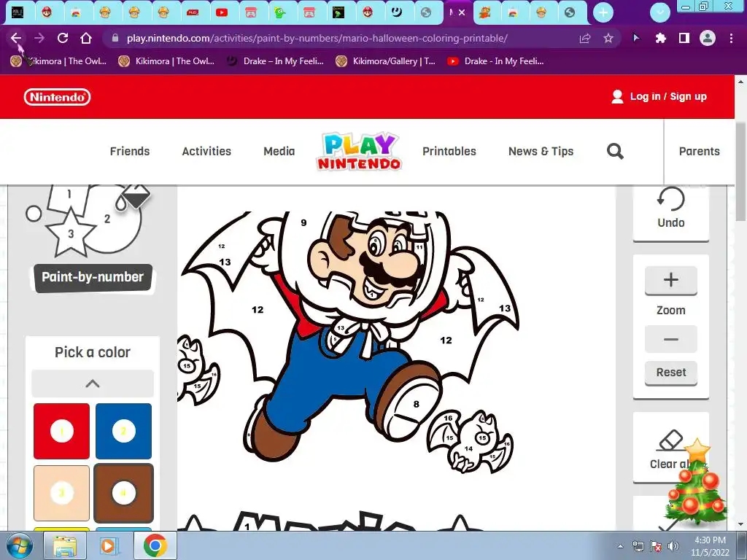
Task: Open the Drake - In My Feeli YouTube bookmark
Action: (x=495, y=61)
